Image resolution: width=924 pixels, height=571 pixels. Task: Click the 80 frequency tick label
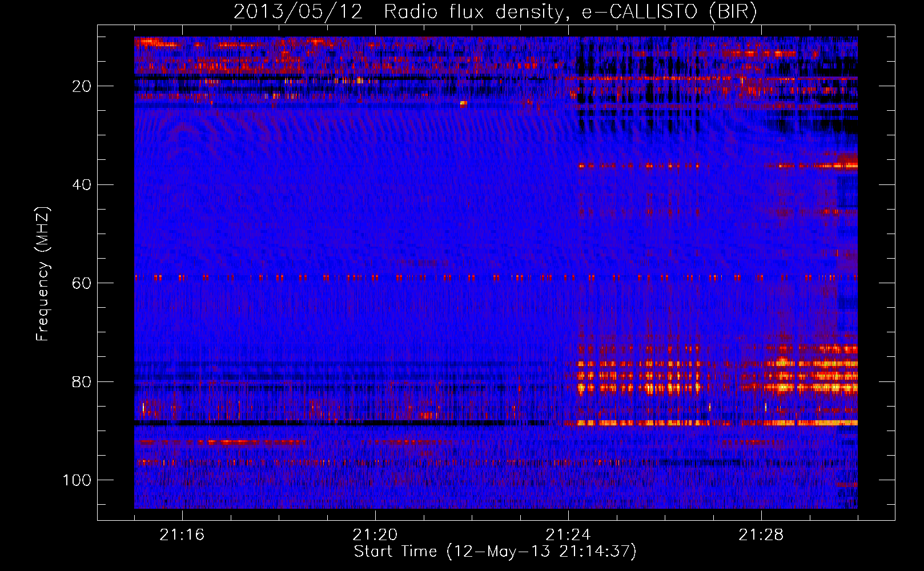(82, 381)
